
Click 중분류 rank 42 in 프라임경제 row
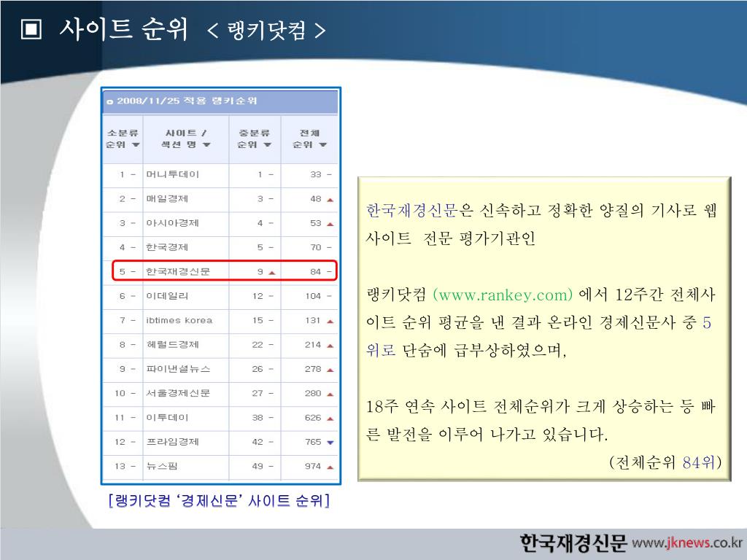(x=258, y=441)
